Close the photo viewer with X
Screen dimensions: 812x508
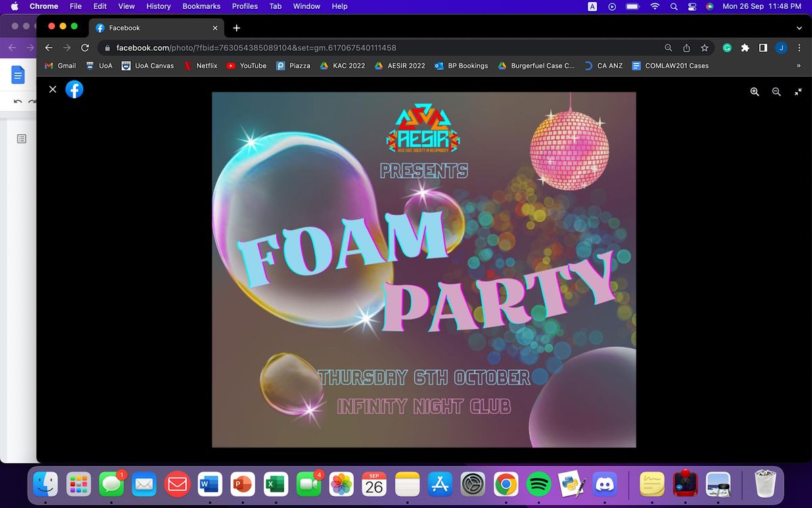tap(53, 89)
